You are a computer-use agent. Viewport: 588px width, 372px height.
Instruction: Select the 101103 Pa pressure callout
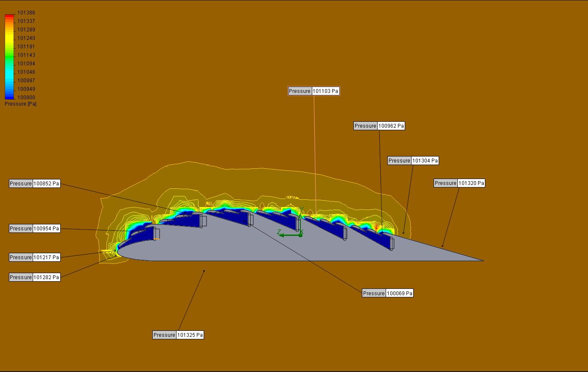point(314,91)
